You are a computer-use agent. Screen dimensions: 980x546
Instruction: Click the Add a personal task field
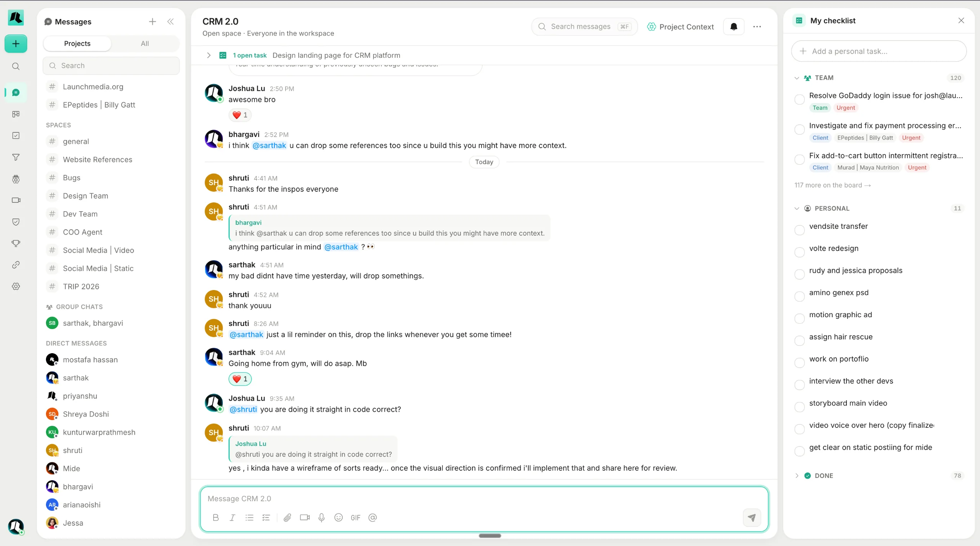click(x=879, y=51)
